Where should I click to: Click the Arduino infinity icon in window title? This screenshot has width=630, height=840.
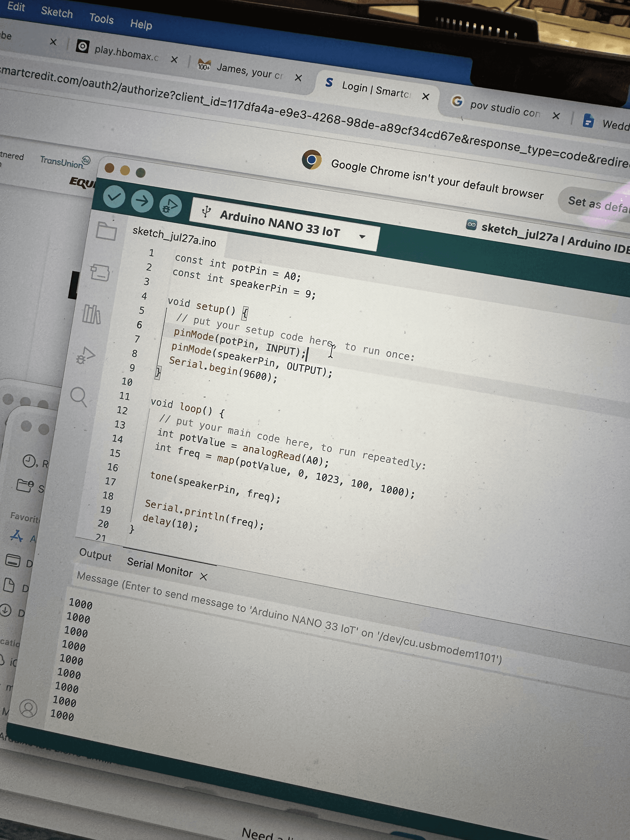point(471,224)
